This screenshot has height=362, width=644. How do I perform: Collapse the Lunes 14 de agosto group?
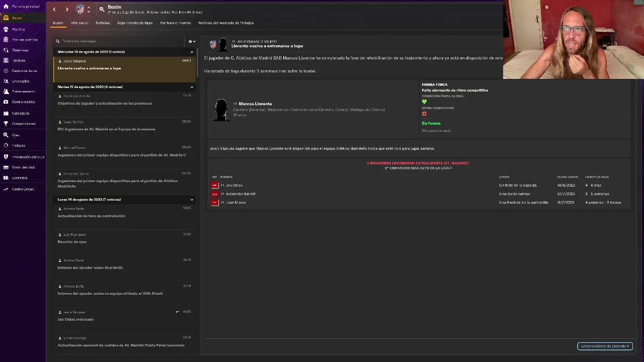coord(192,200)
